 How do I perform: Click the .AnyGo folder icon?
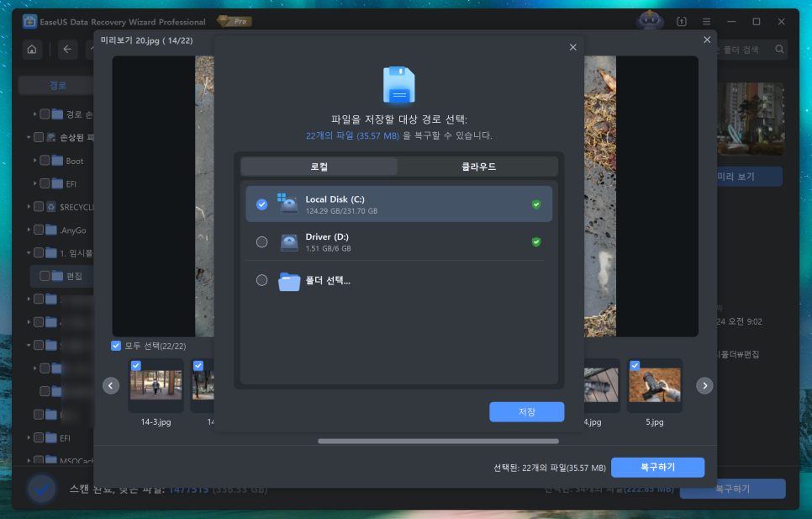click(50, 230)
